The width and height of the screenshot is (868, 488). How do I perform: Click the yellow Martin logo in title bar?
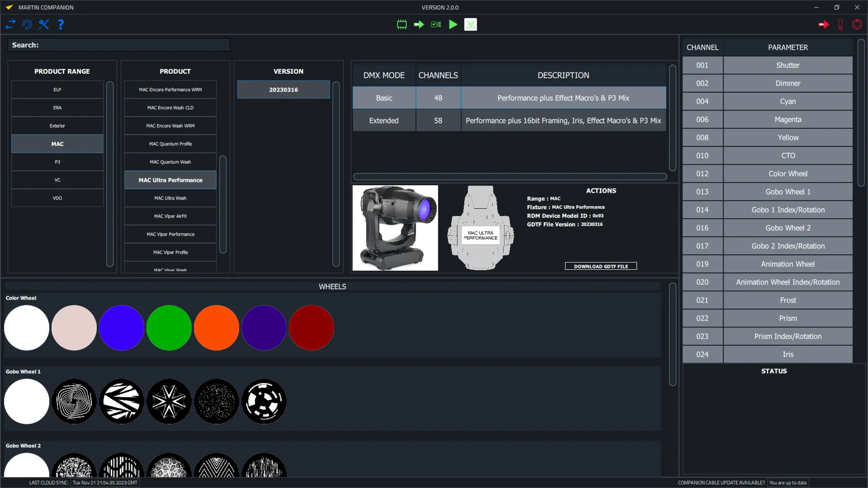tap(9, 7)
